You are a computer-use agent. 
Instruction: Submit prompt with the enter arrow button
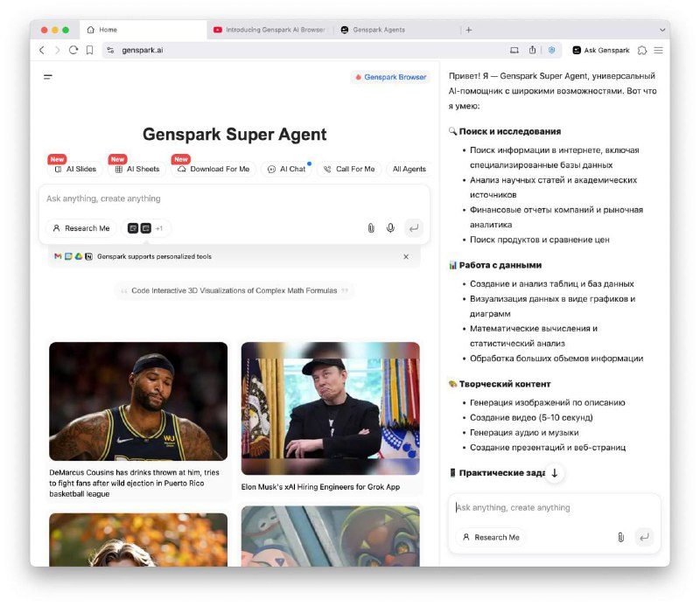pos(412,228)
